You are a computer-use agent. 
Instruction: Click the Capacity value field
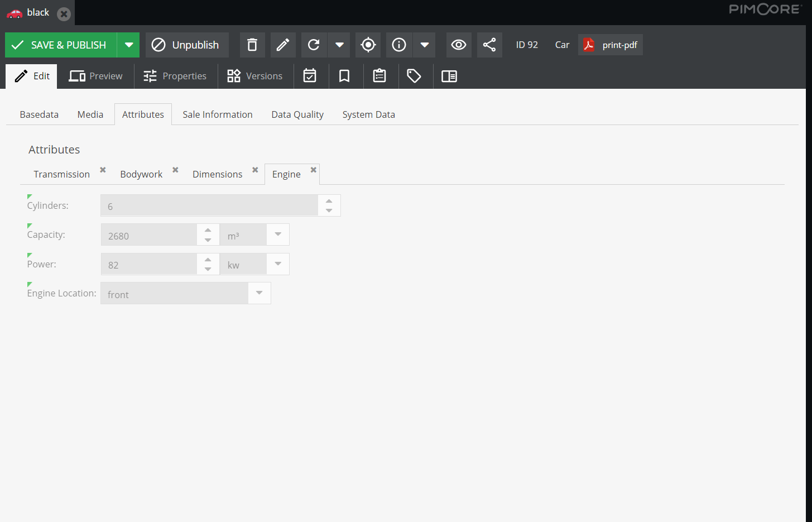(149, 235)
